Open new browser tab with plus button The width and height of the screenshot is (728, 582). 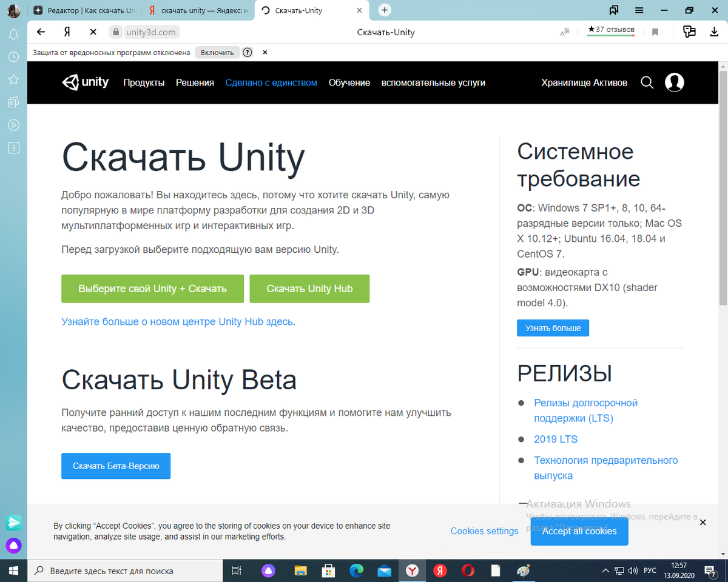tap(385, 10)
